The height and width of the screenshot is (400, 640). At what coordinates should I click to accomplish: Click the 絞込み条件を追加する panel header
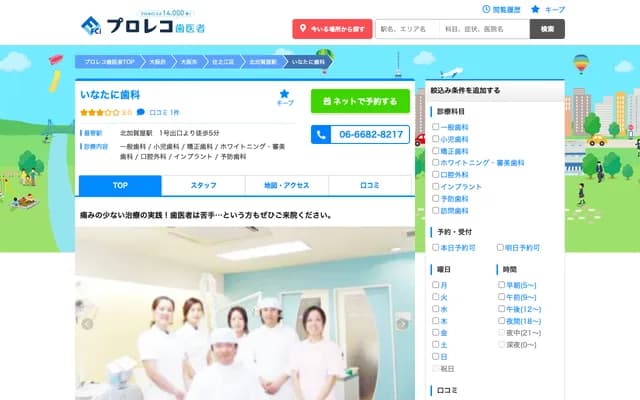coord(495,91)
